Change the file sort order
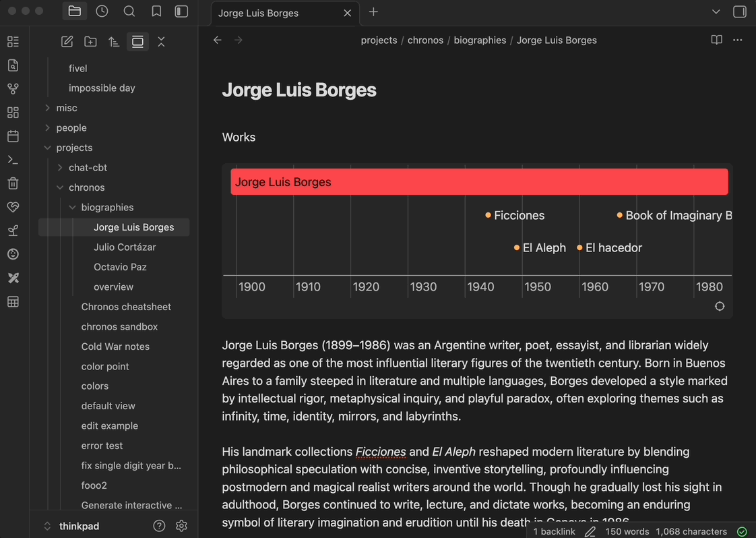The height and width of the screenshot is (538, 756). 114,42
